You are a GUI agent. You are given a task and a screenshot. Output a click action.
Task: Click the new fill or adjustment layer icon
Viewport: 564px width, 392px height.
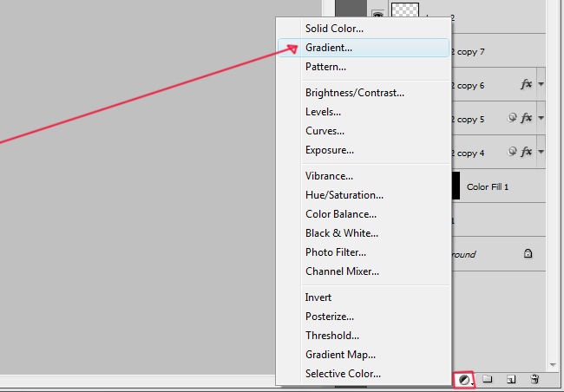[464, 380]
